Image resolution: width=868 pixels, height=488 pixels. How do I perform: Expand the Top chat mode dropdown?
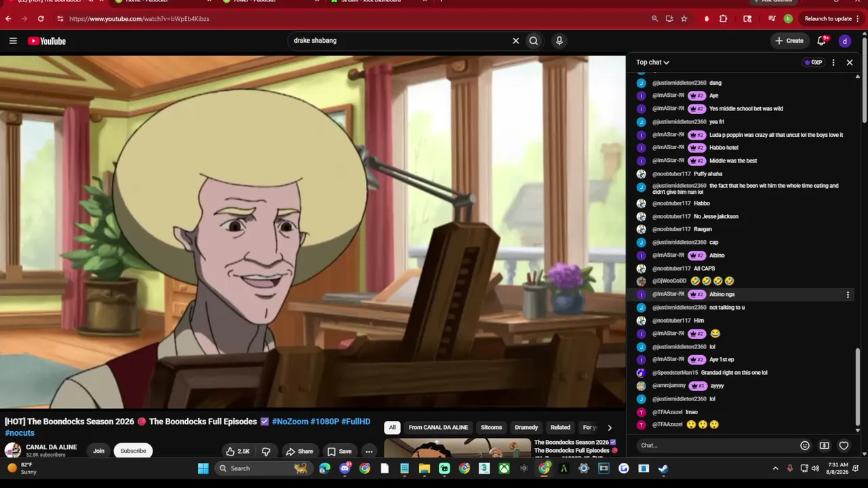(652, 62)
